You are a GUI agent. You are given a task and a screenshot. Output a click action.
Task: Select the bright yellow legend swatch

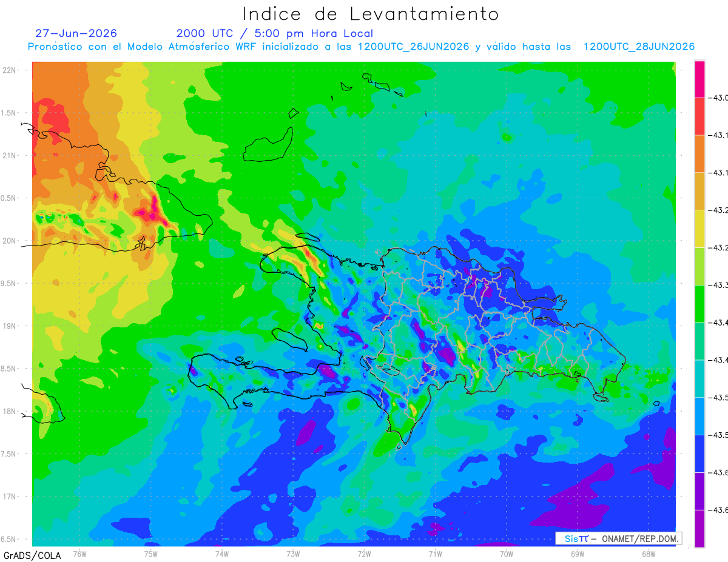pyautogui.click(x=699, y=229)
